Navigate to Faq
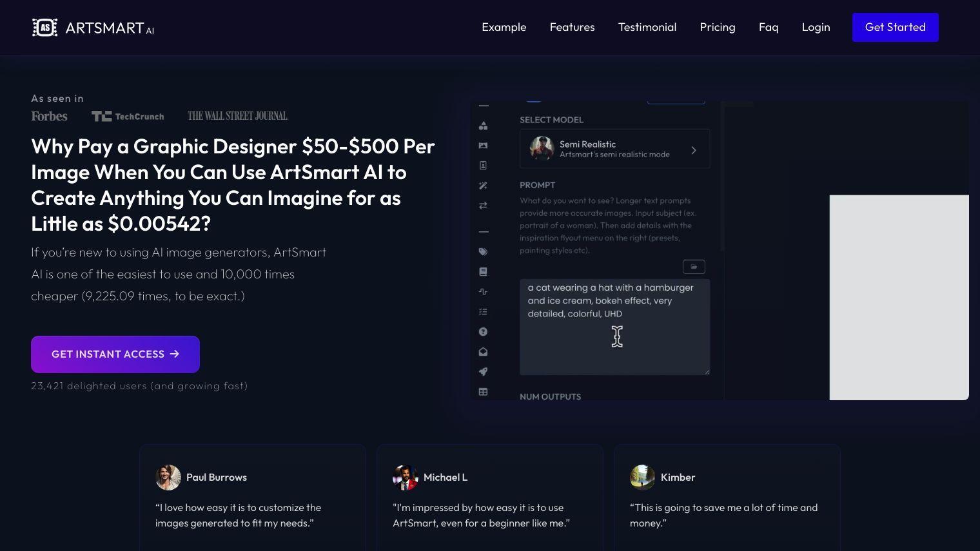The image size is (980, 551). point(769,27)
